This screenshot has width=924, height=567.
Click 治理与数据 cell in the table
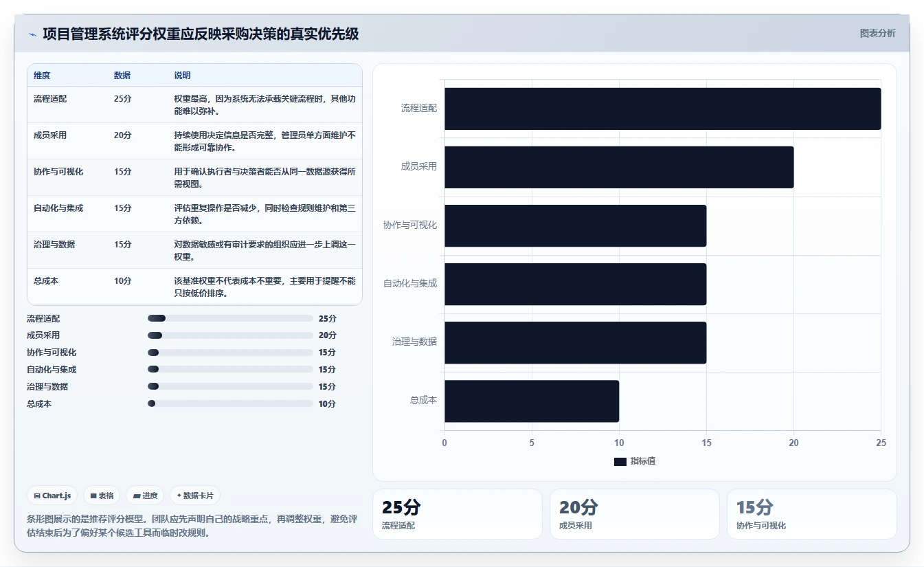[54, 245]
